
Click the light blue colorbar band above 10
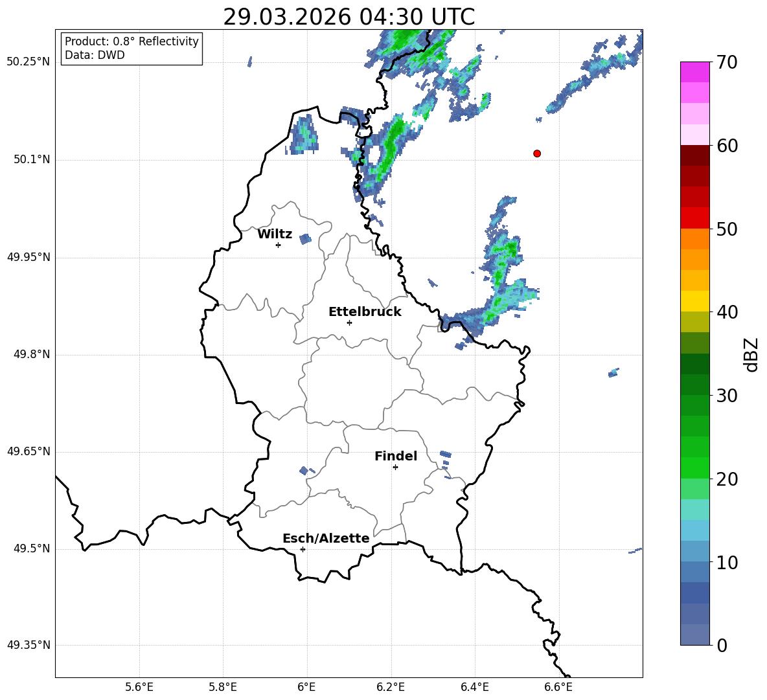pyautogui.click(x=694, y=531)
